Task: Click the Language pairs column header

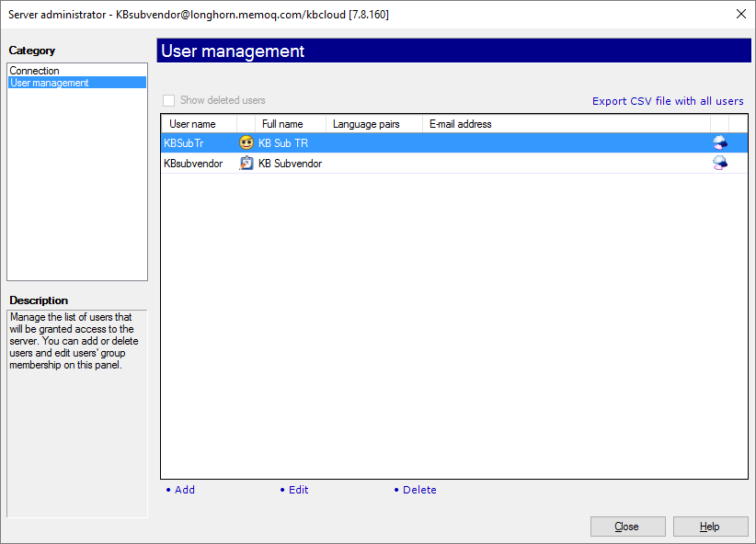Action: click(366, 124)
